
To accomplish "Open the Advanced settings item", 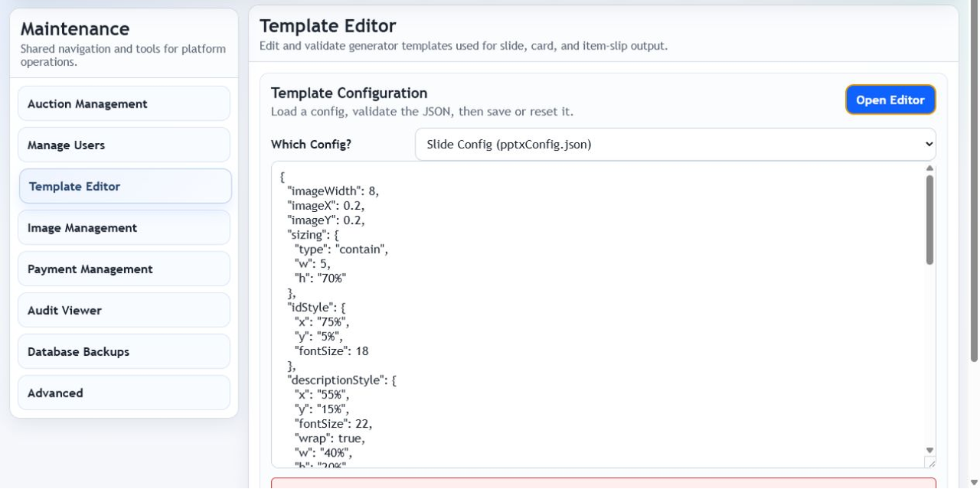I will (x=124, y=393).
